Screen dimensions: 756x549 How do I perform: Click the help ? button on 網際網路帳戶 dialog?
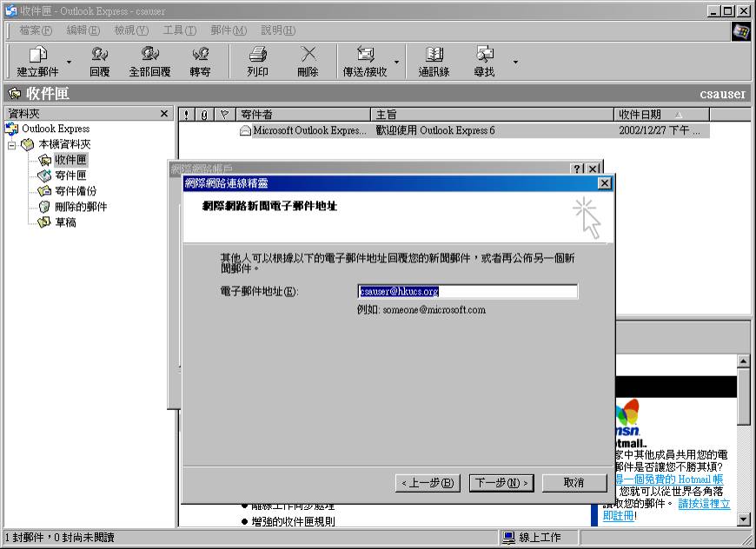(x=577, y=169)
